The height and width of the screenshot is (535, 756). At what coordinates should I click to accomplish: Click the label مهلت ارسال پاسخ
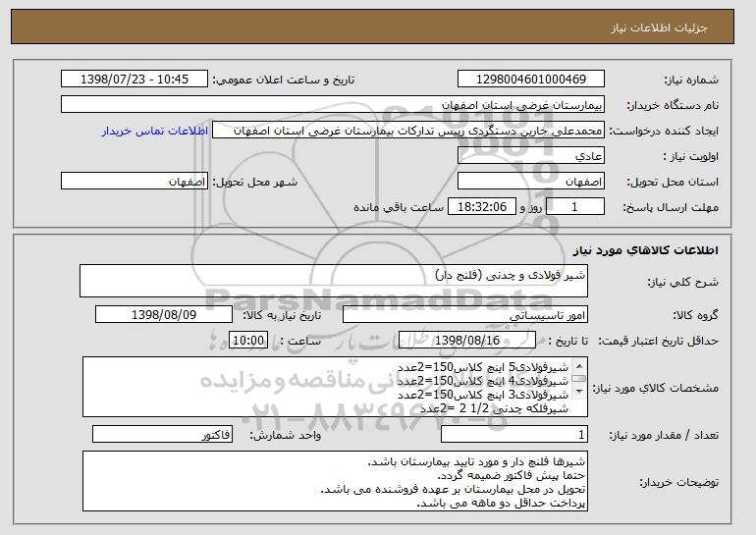pos(671,207)
